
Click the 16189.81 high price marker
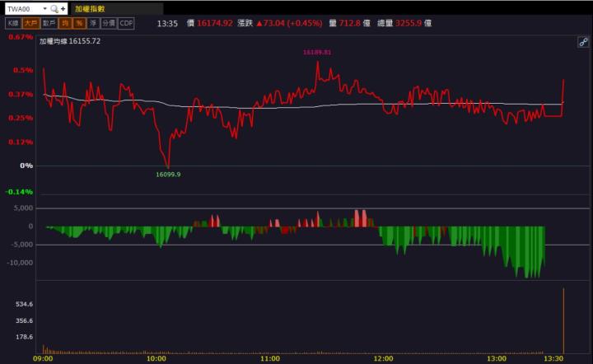(x=317, y=52)
